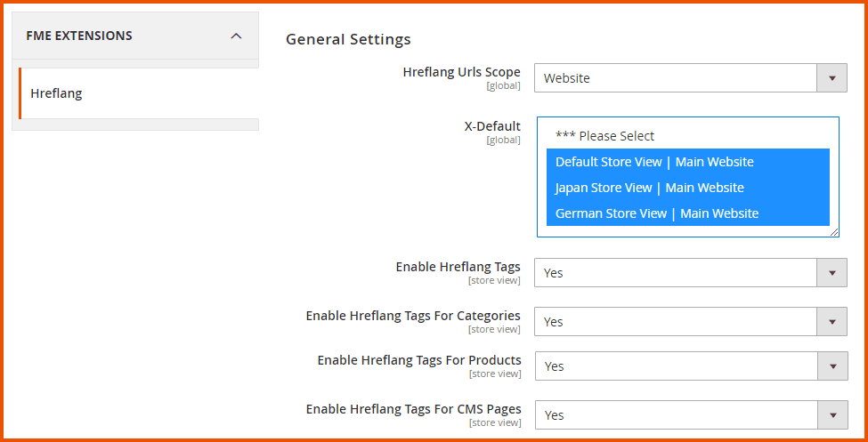Open the Enable Hreflang Tags dropdown field
Viewport: 868px width, 442px height.
[676, 273]
